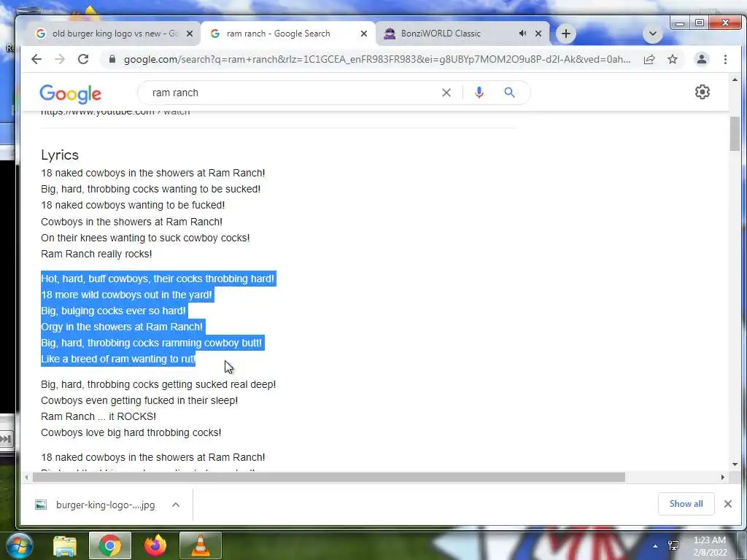Share this page via share icon

[x=649, y=59]
